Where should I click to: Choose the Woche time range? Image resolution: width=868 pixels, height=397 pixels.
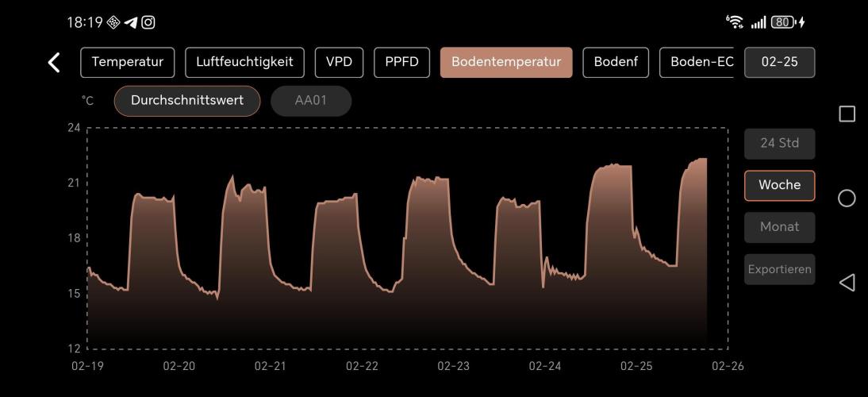coord(779,185)
